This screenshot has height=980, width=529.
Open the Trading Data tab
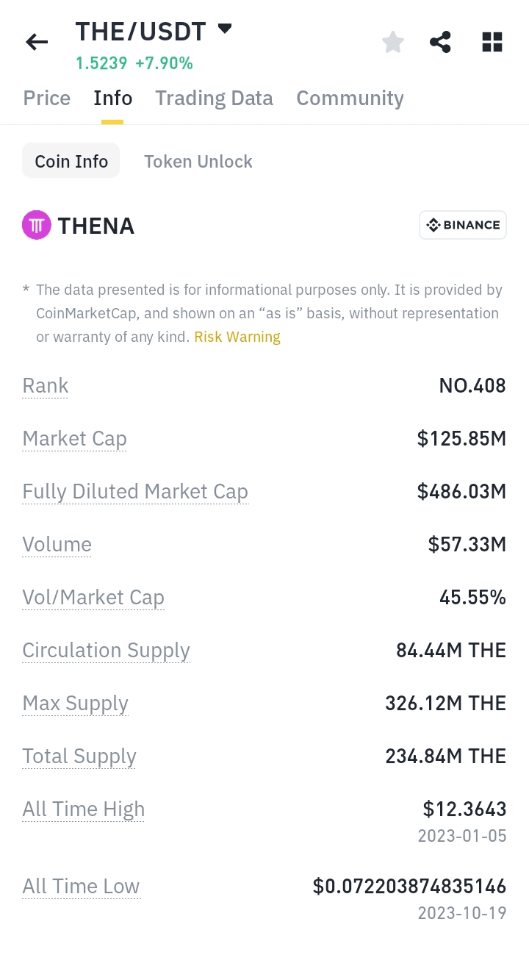(214, 99)
